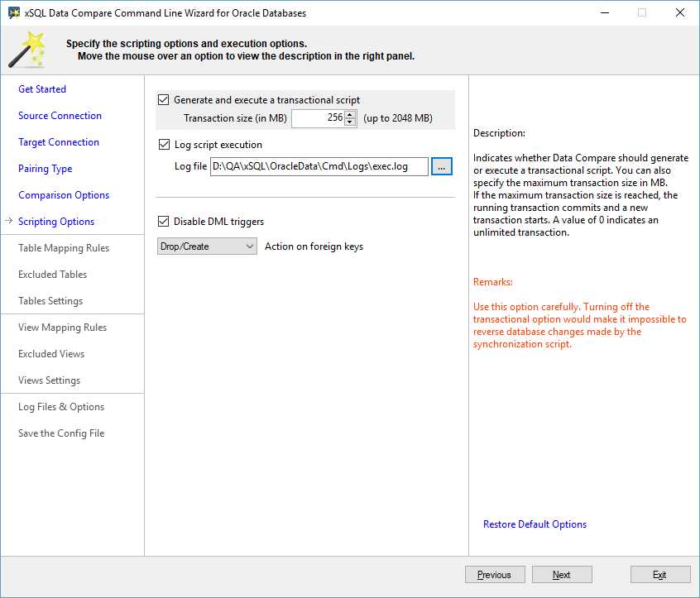This screenshot has height=598, width=700.
Task: Open Tables Settings step
Action: [50, 301]
